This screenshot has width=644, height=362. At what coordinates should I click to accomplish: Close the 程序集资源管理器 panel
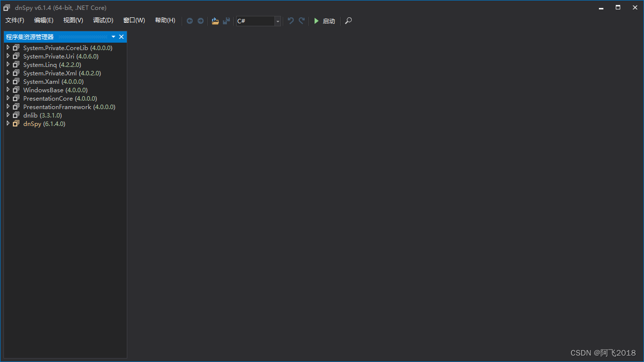121,36
